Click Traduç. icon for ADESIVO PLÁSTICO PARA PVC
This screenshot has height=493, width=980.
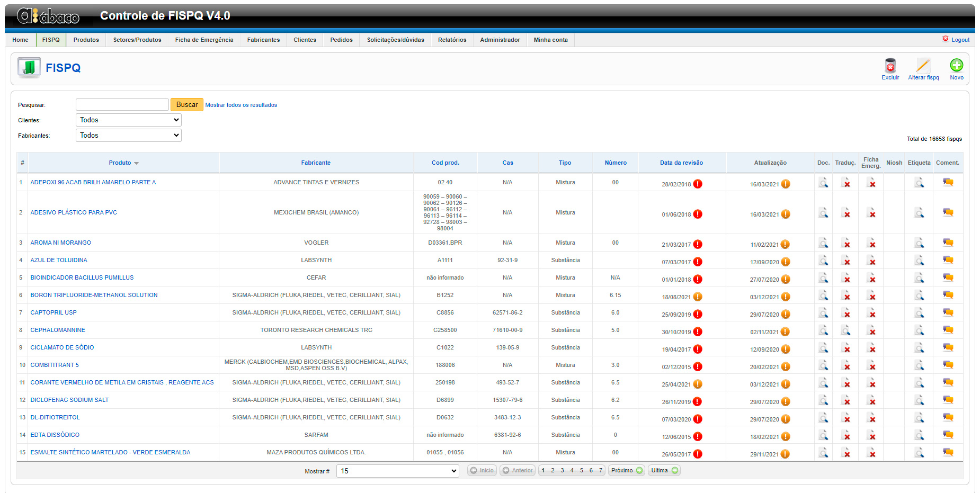(x=846, y=213)
